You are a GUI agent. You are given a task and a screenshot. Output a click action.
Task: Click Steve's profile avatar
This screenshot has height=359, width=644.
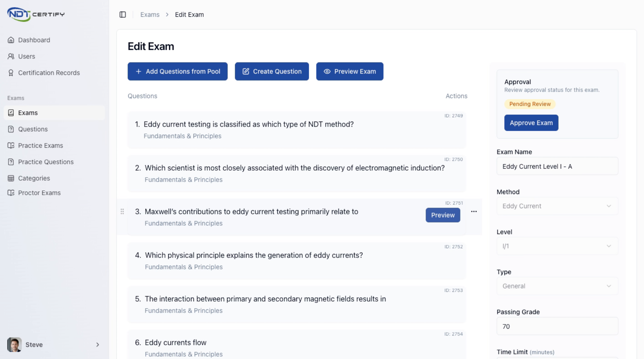[x=14, y=345]
